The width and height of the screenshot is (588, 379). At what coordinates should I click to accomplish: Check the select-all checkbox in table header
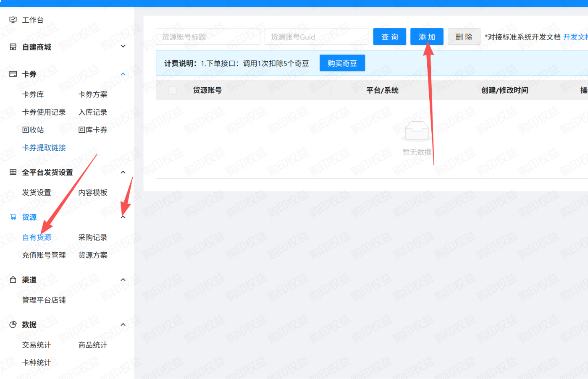pyautogui.click(x=172, y=90)
